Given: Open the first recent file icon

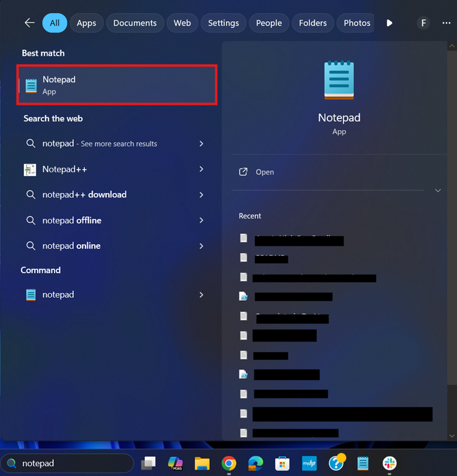Looking at the screenshot, I should click(243, 238).
